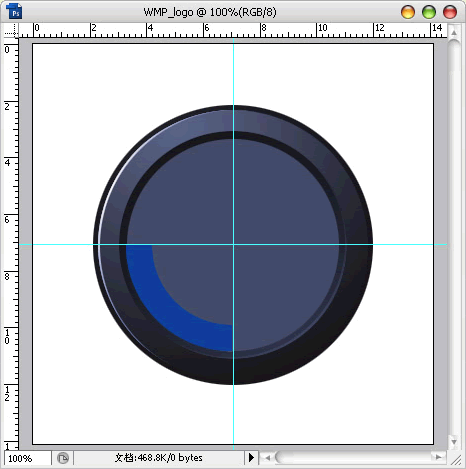Screen dimensions: 466x469
Task: Open the status bar black triangle menu
Action: [x=251, y=457]
